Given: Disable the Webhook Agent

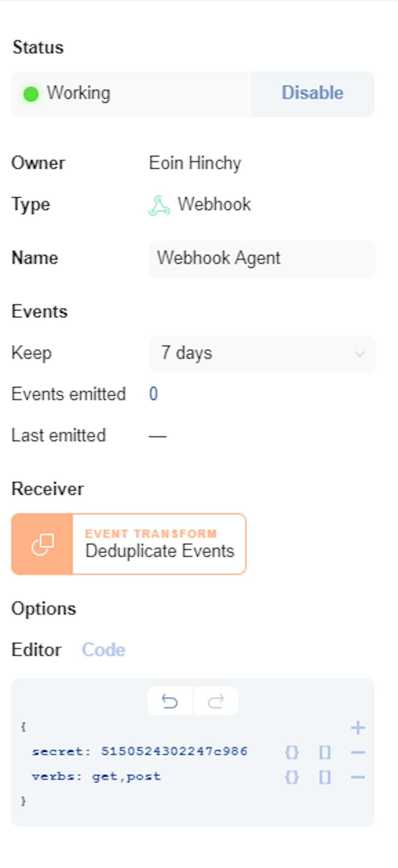Looking at the screenshot, I should tap(312, 93).
